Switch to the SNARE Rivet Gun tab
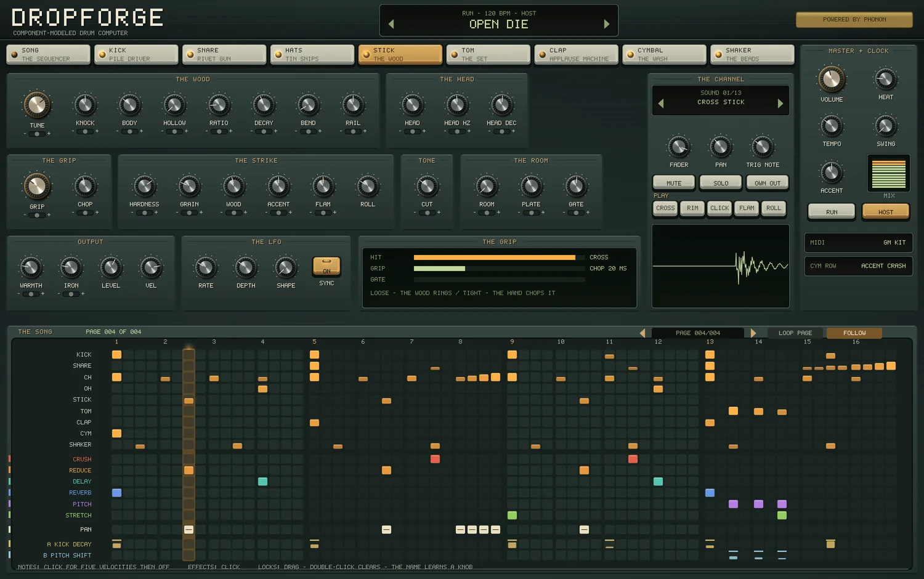The height and width of the screenshot is (579, 924). [225, 54]
